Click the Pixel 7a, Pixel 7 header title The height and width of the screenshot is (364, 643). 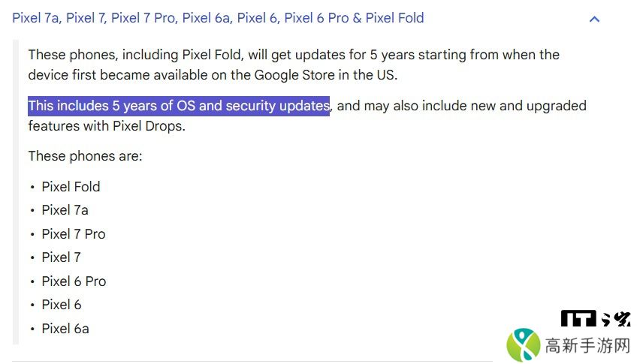tap(218, 17)
